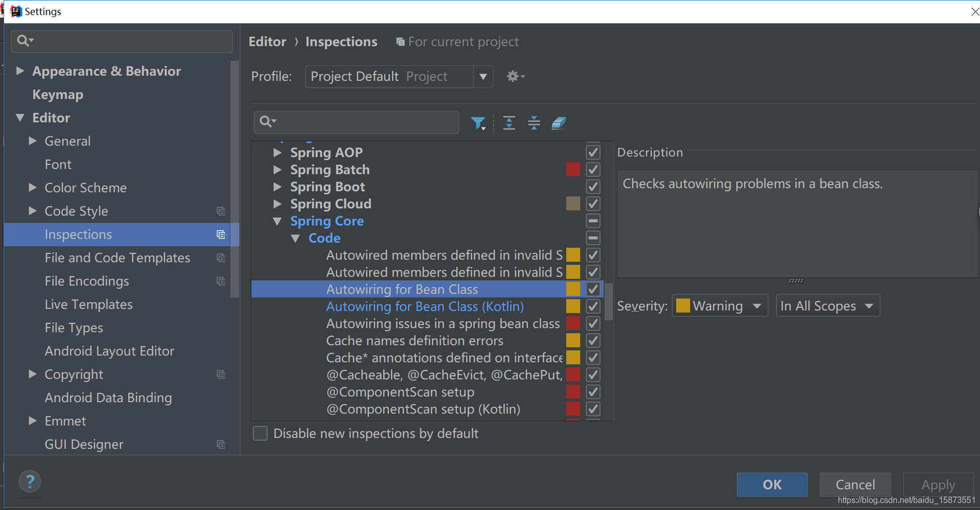Toggle the Spring Batch inspections checkbox

tap(593, 169)
